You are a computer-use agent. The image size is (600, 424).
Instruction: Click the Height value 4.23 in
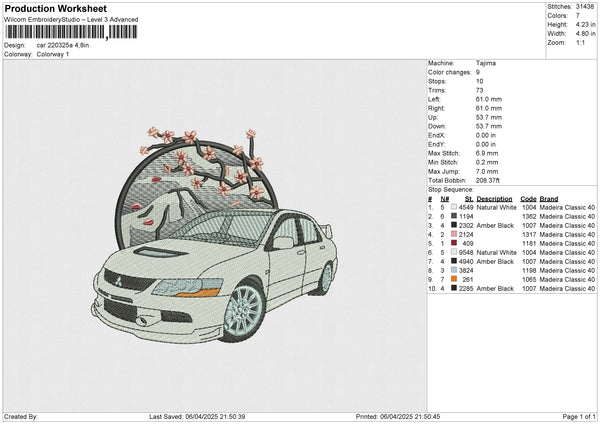[585, 24]
